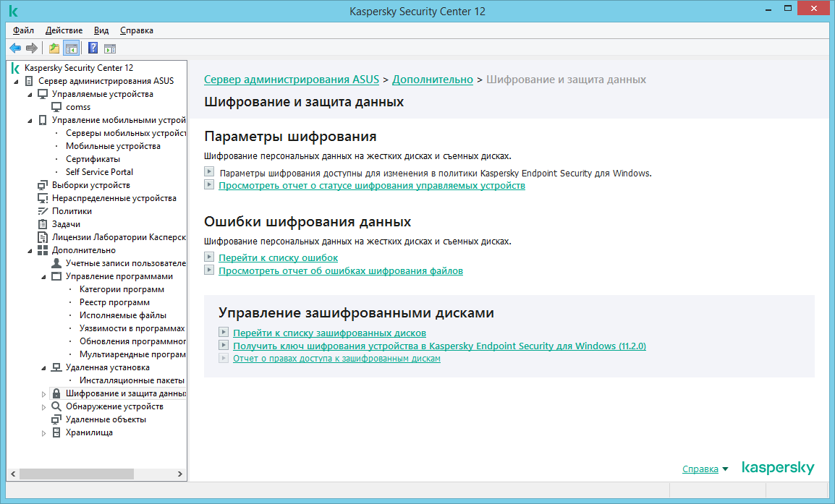The image size is (835, 504).
Task: Open Отчет о правах доступа к зашифрованным дискам
Action: pos(336,359)
